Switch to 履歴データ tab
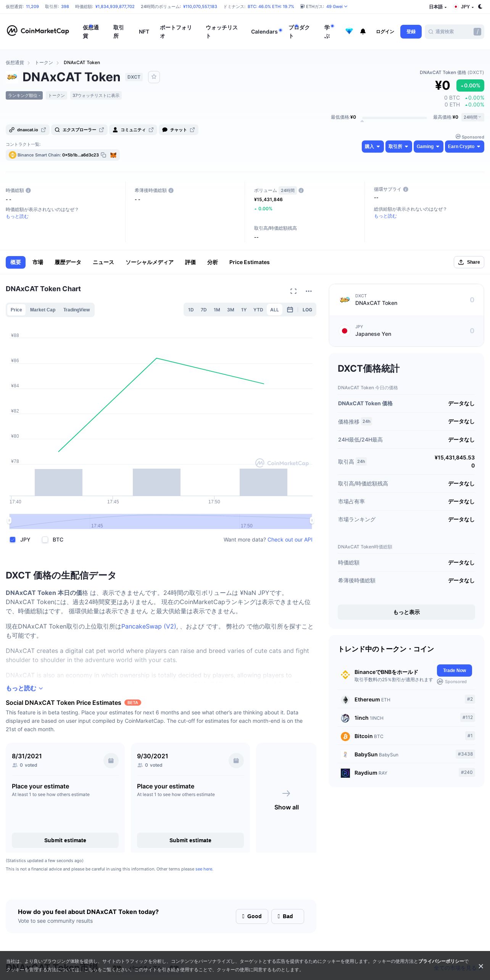The width and height of the screenshot is (490, 980). 68,262
